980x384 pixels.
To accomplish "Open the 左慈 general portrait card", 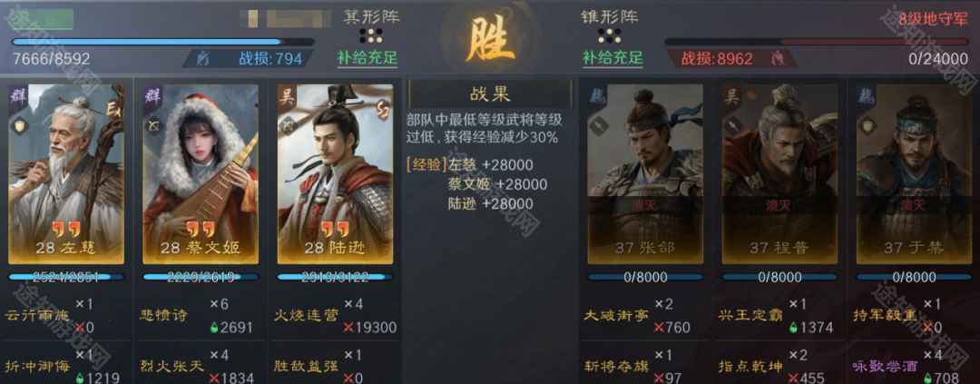I will tap(66, 174).
